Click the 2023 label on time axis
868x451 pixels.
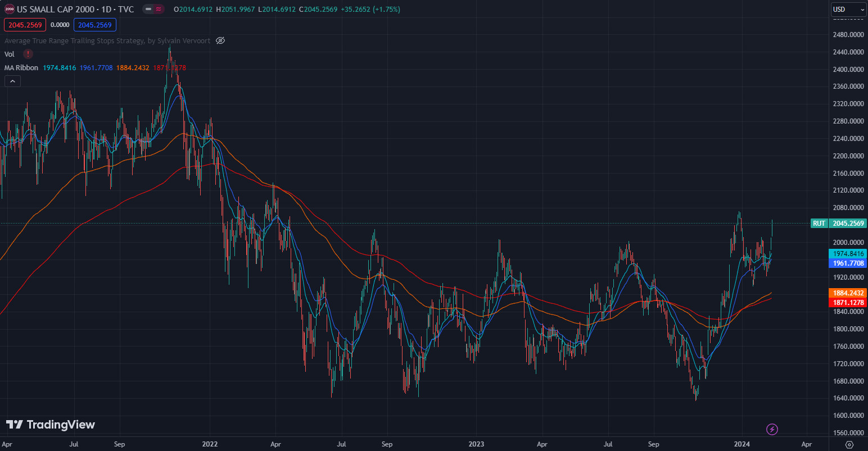coord(476,444)
